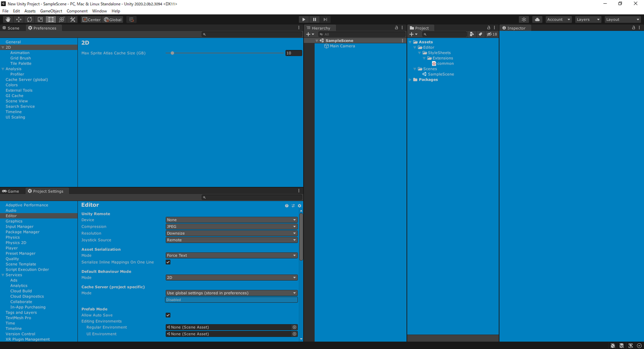The width and height of the screenshot is (644, 349).
Task: Open the Project Settings window three-dot menu
Action: [x=299, y=191]
